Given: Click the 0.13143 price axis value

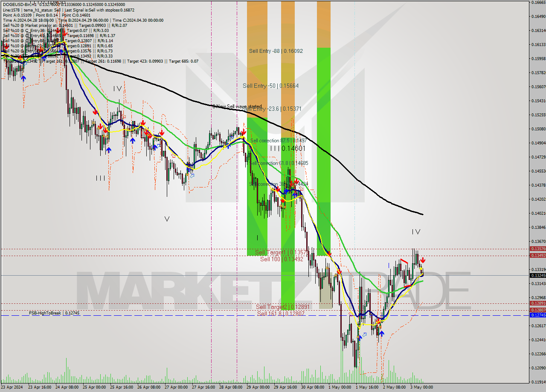Looking at the screenshot, I should tap(538, 283).
